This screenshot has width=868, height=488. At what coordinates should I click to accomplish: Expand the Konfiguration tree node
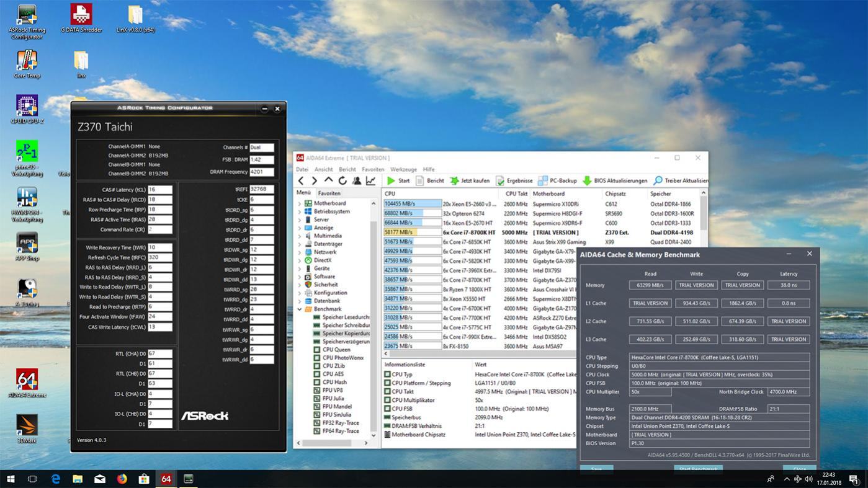click(x=300, y=293)
